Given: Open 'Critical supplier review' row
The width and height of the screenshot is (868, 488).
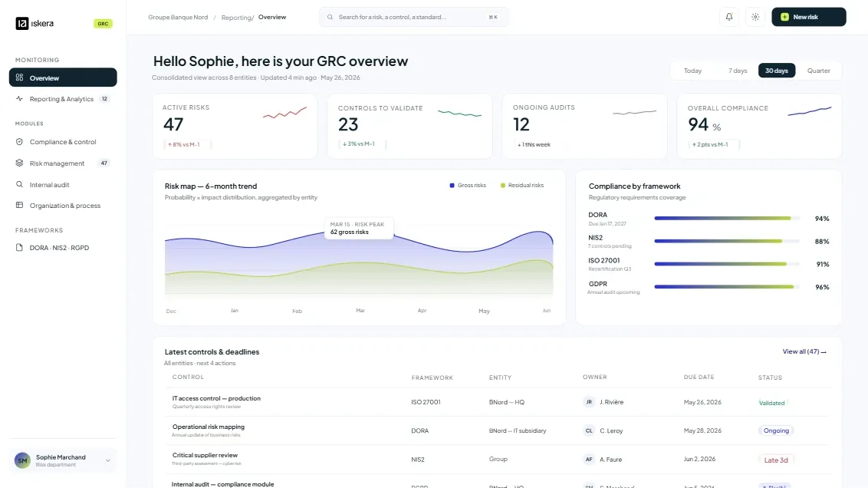Looking at the screenshot, I should [498, 459].
